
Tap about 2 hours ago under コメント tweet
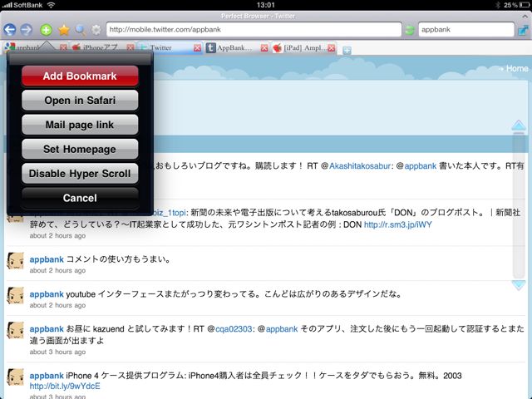57,270
